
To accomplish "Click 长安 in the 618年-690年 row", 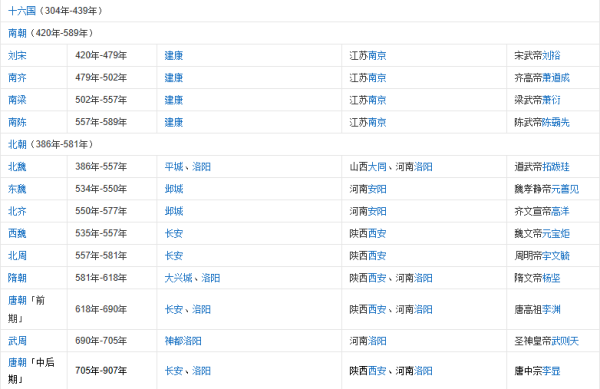I will [174, 309].
